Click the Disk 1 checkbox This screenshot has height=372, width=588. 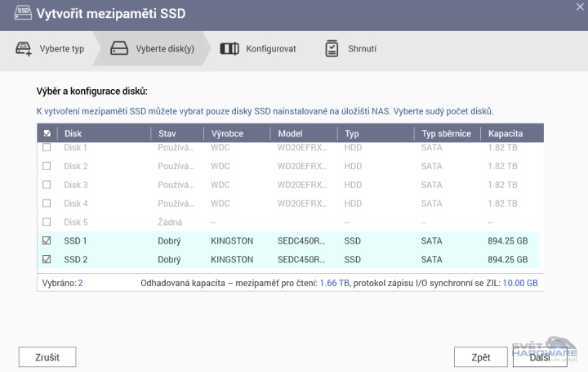click(47, 147)
